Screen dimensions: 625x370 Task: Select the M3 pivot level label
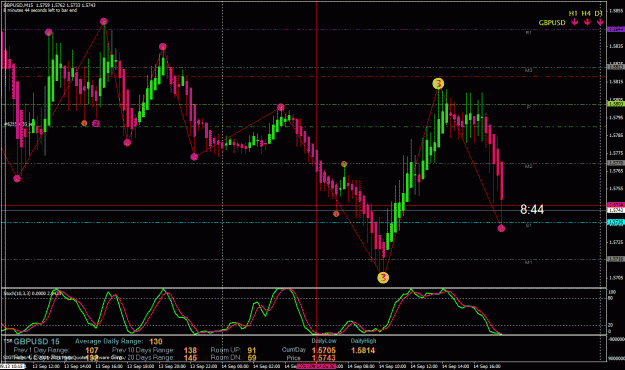point(528,70)
